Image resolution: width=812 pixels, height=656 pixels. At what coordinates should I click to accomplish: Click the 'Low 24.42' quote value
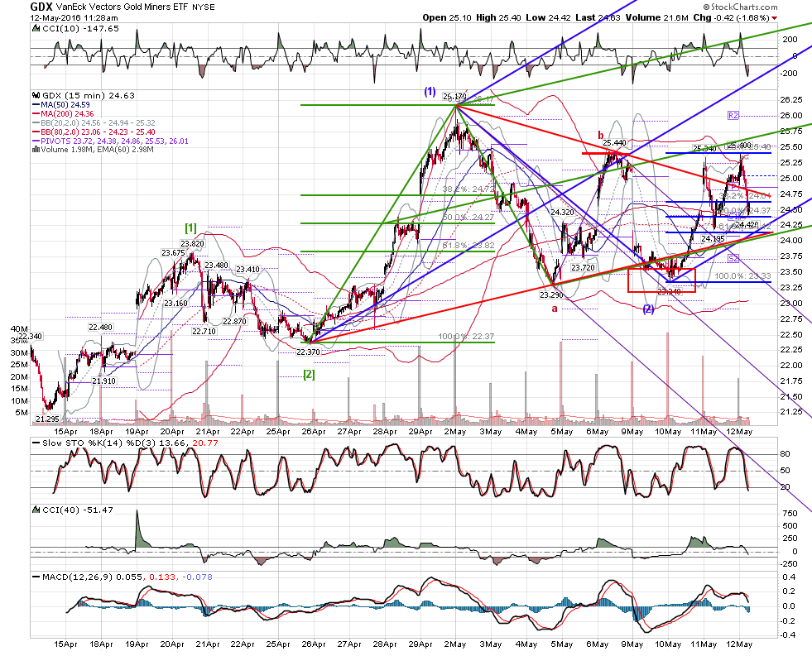[549, 17]
